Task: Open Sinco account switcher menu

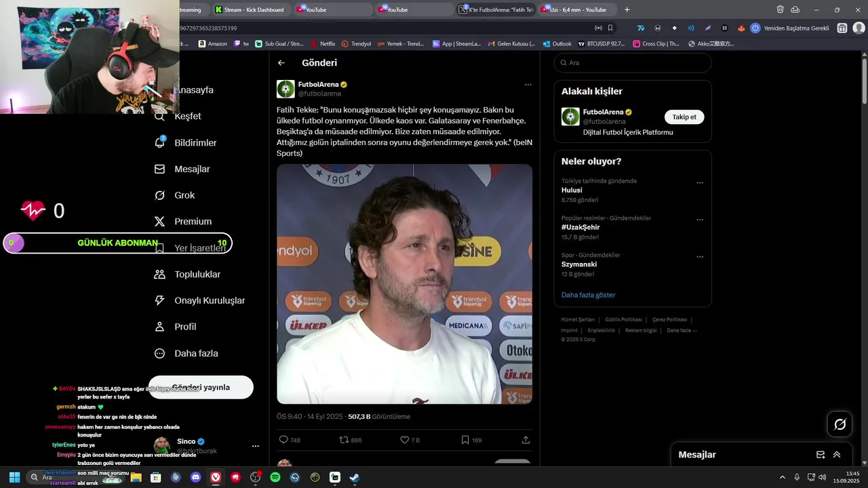Action: point(256,446)
